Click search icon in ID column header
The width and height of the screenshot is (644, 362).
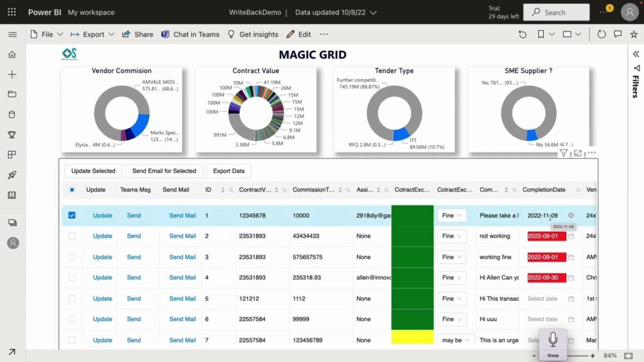231,190
